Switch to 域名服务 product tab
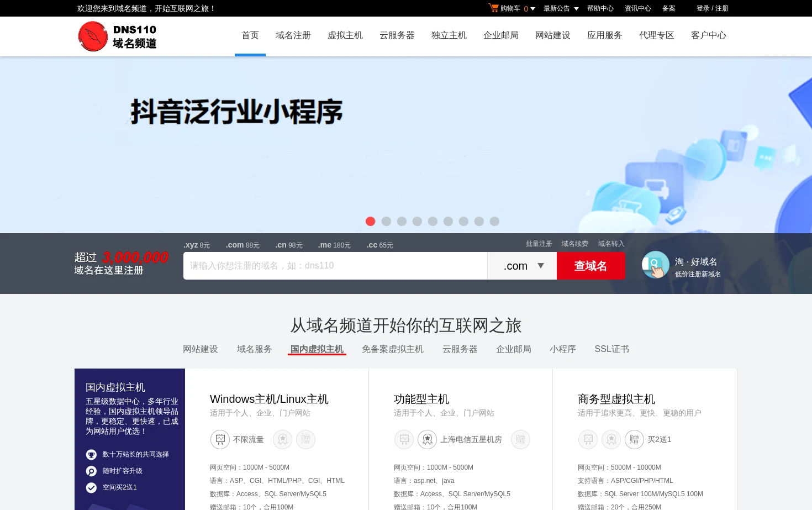 coord(255,349)
